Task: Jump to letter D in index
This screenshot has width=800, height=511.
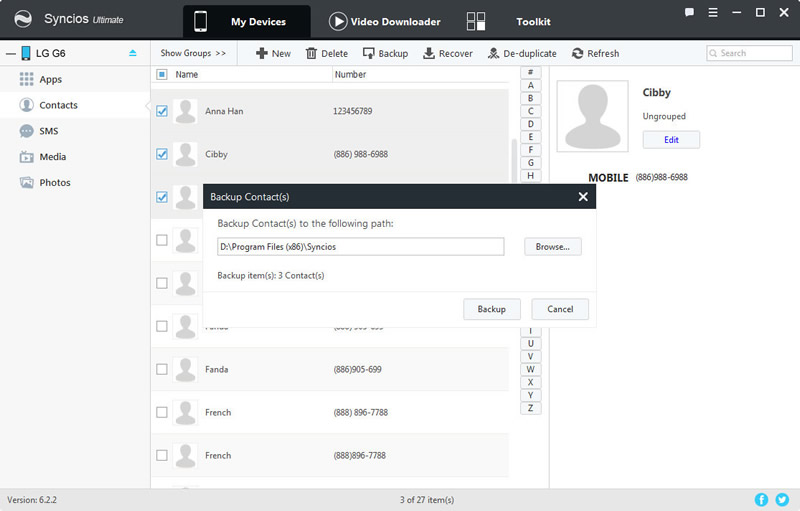Action: [531, 124]
